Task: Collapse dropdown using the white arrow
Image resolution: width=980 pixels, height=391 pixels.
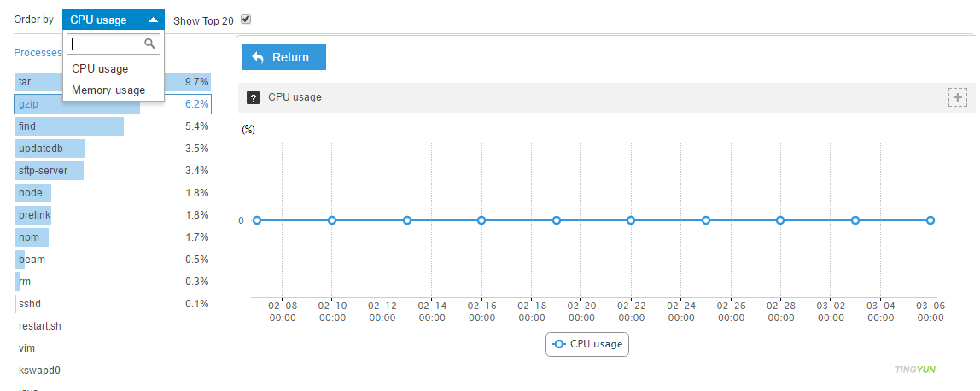Action: pos(153,20)
